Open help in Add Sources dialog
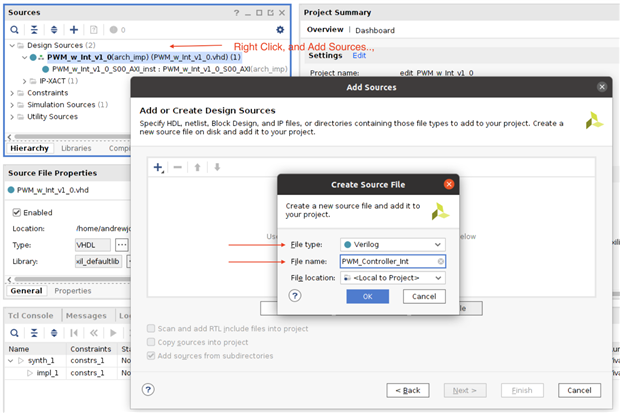The image size is (620, 413). click(x=148, y=390)
